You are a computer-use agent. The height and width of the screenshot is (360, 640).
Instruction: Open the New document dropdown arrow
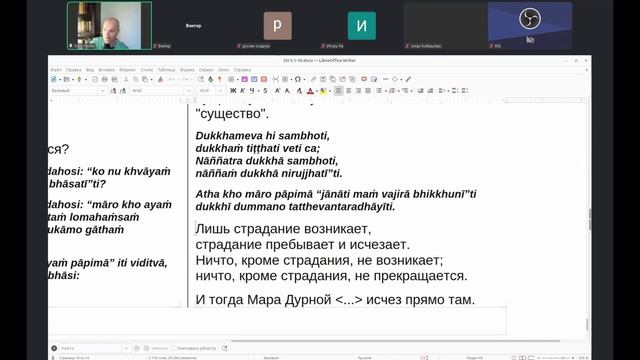(x=60, y=80)
